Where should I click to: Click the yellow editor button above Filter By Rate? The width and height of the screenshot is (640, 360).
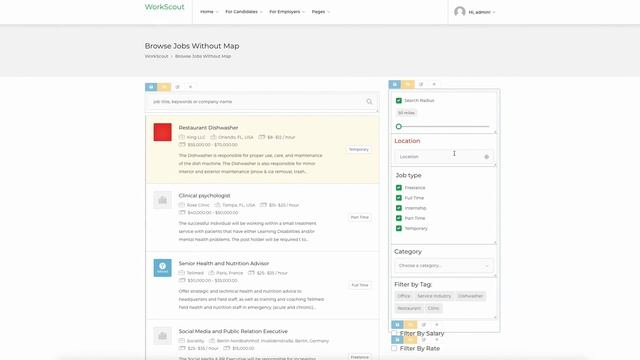pos(411,340)
